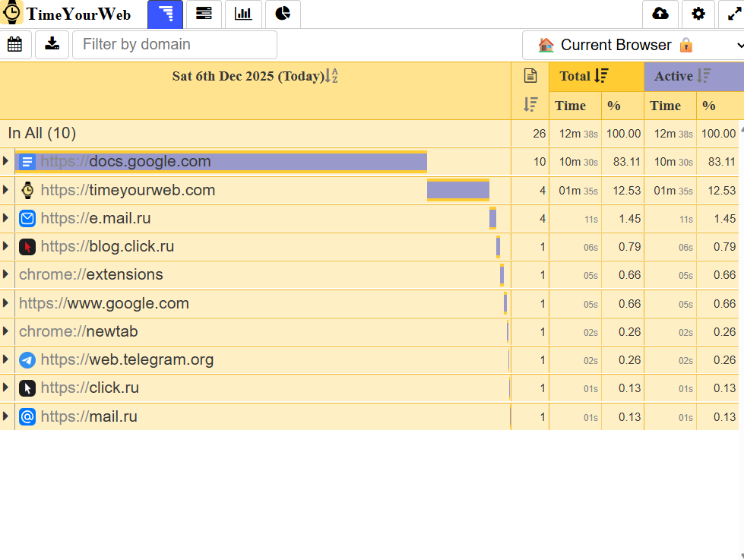Expand the docs.google.com row
Image resolution: width=744 pixels, height=560 pixels.
6,161
